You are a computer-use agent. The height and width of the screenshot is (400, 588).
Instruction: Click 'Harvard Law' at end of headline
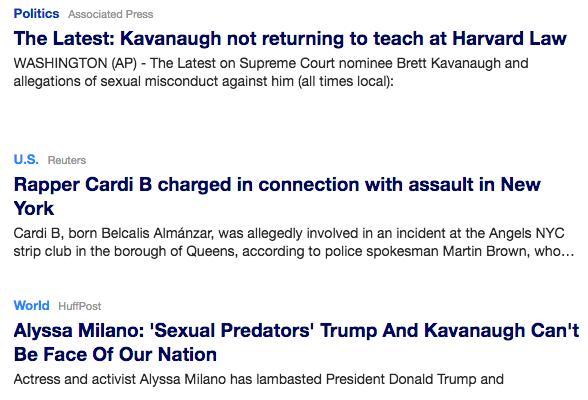point(509,39)
